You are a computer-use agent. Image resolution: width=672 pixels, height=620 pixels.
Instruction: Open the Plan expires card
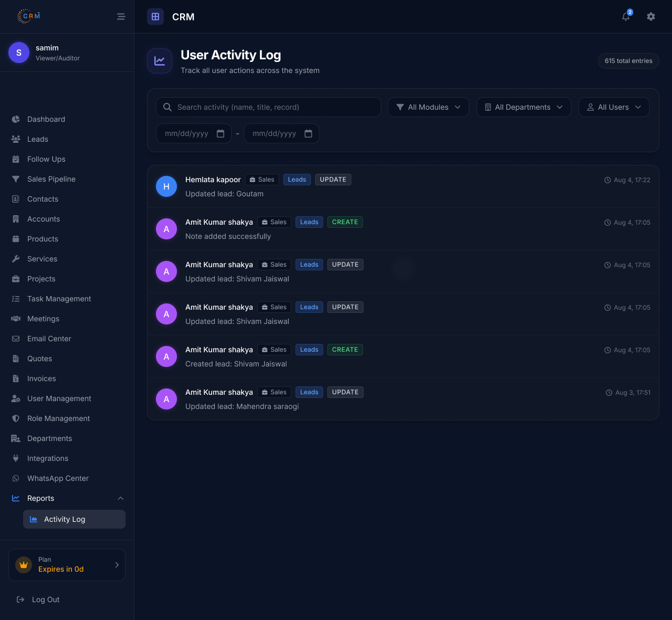click(67, 565)
